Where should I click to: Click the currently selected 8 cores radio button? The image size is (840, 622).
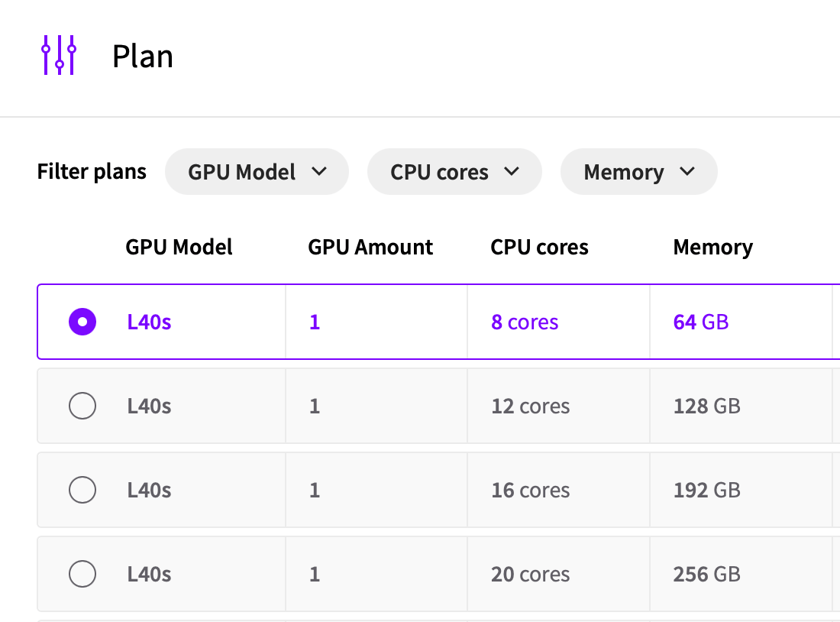tap(82, 322)
